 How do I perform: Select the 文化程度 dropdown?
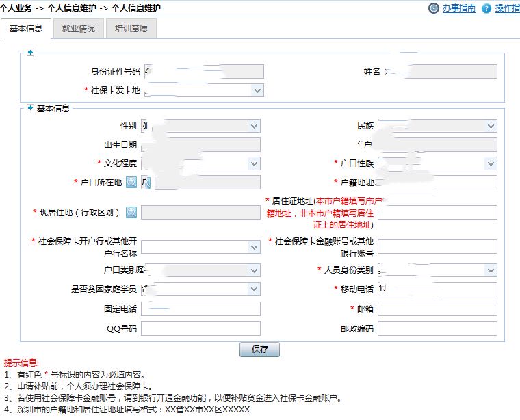pos(254,163)
